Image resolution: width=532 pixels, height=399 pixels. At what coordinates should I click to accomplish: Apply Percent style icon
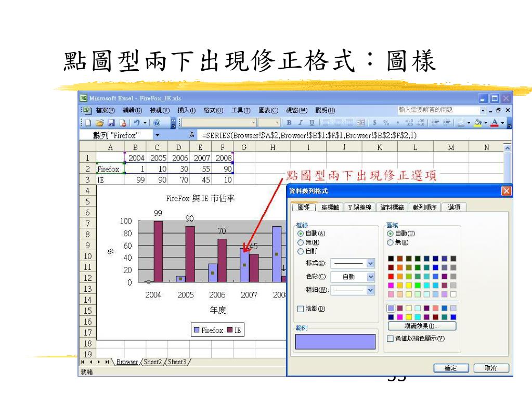click(x=386, y=123)
